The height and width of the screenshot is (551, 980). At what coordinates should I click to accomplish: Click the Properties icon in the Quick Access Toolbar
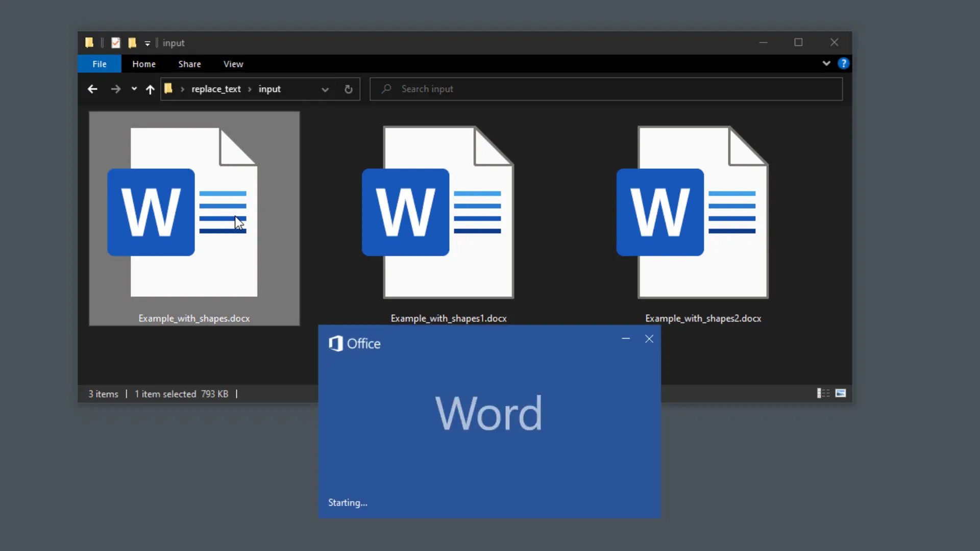[115, 43]
